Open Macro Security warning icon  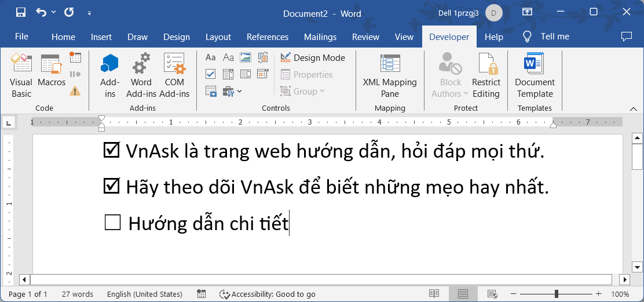(75, 91)
